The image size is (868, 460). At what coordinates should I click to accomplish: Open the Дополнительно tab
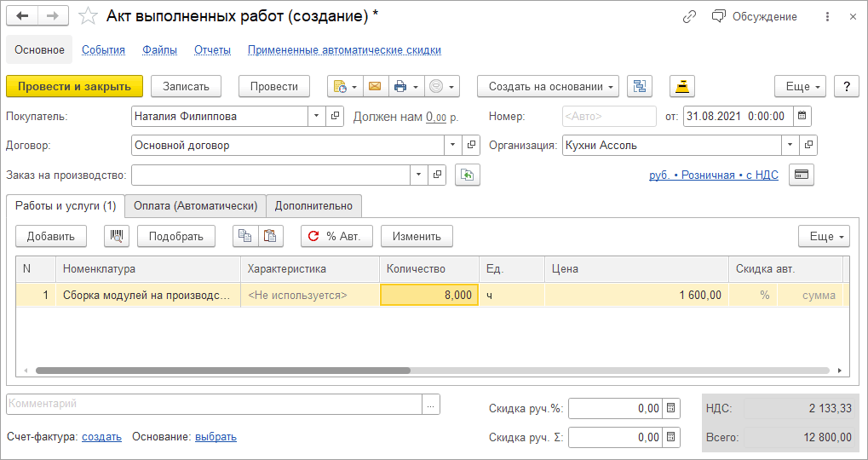[313, 205]
